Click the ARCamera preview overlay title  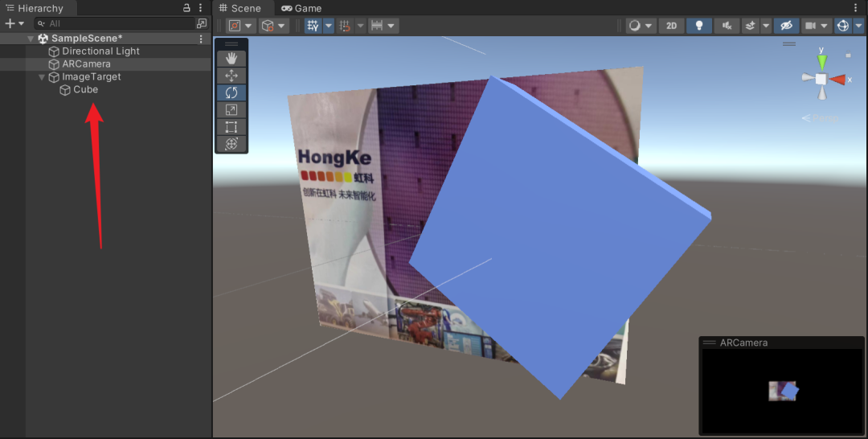[743, 343]
